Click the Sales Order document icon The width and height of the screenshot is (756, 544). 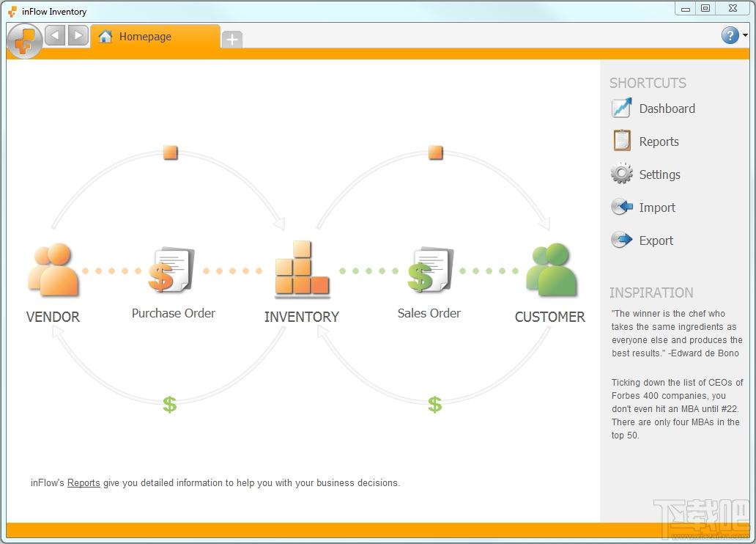coord(431,271)
